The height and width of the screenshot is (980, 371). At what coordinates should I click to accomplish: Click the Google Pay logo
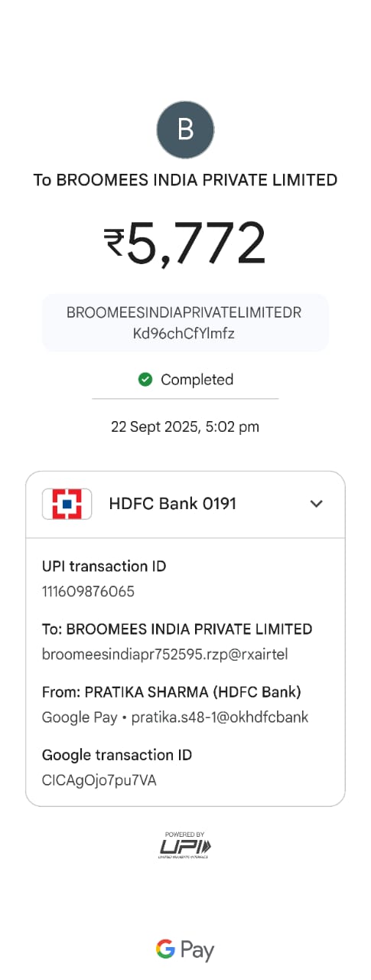[x=185, y=950]
